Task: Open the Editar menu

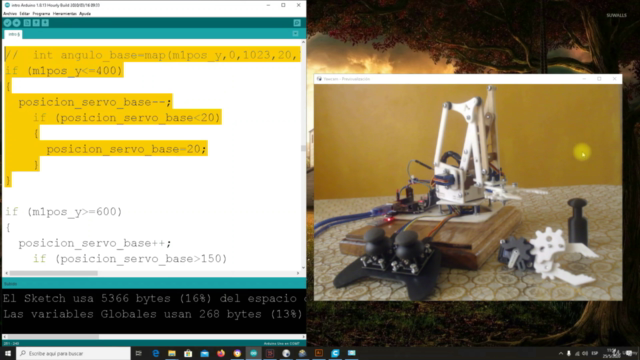Action: click(24, 13)
